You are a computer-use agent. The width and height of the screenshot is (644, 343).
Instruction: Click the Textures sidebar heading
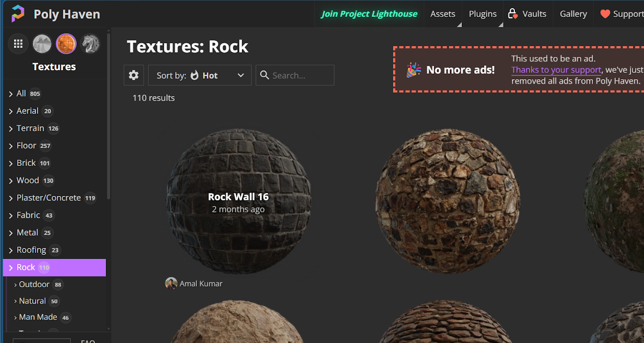click(54, 67)
